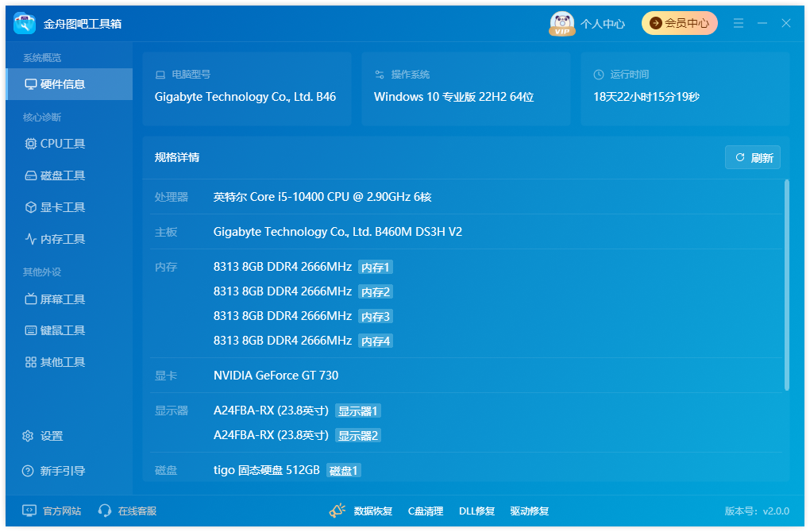Select the Gigabyte Technology Co., Ltd. B46 model text
This screenshot has width=810, height=532.
point(245,97)
